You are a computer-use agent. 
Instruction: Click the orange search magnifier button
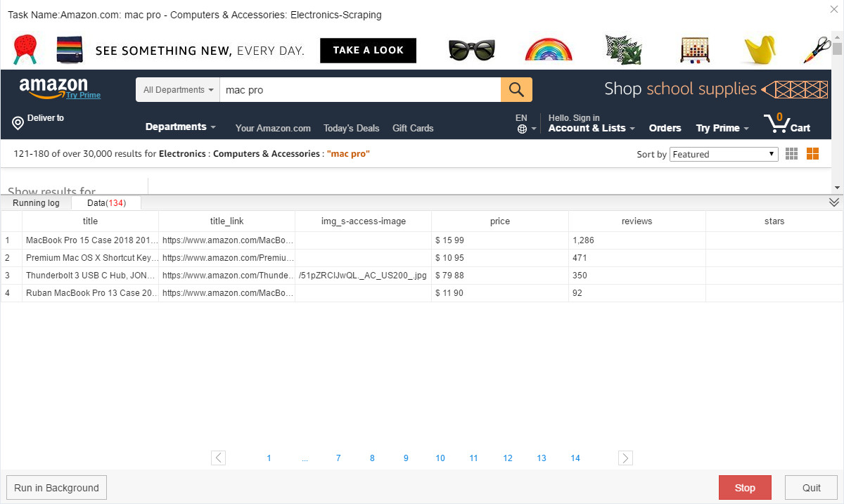(x=516, y=89)
